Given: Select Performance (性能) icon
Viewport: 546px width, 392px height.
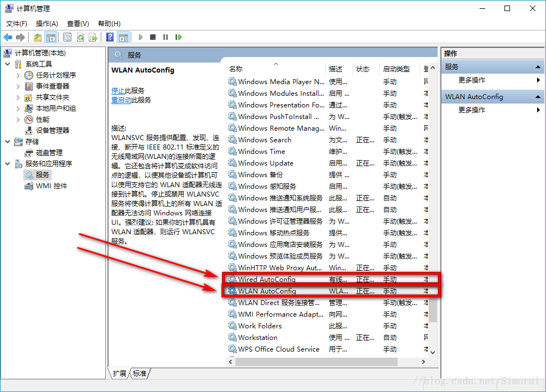Looking at the screenshot, I should (29, 120).
